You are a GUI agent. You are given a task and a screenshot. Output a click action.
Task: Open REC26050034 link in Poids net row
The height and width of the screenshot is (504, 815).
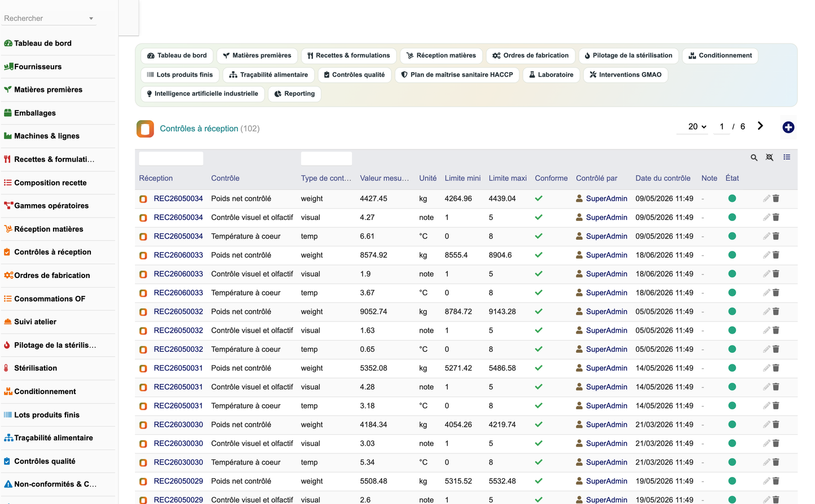(178, 198)
